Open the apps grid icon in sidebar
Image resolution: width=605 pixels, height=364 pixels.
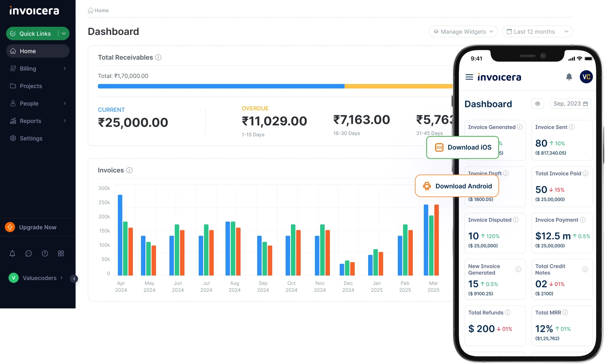(61, 254)
